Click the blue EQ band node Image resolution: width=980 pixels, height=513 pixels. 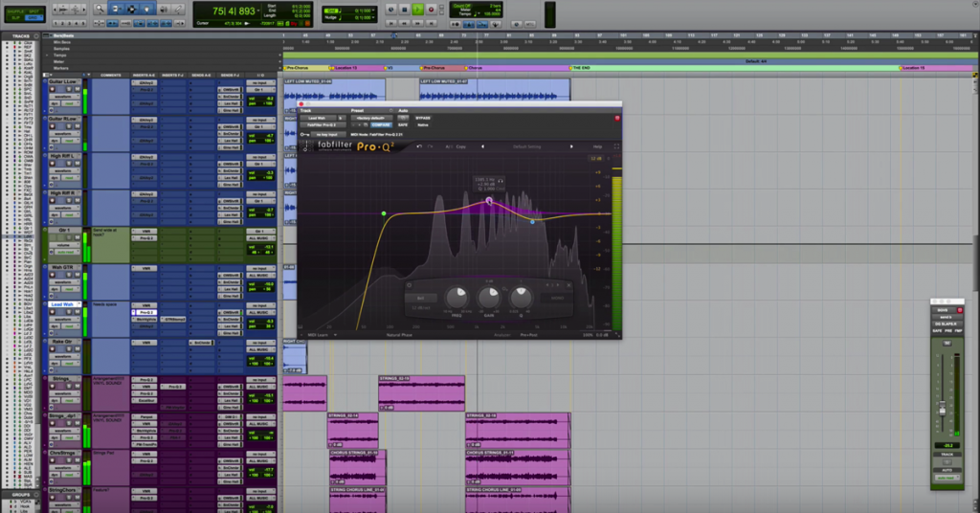pos(532,221)
